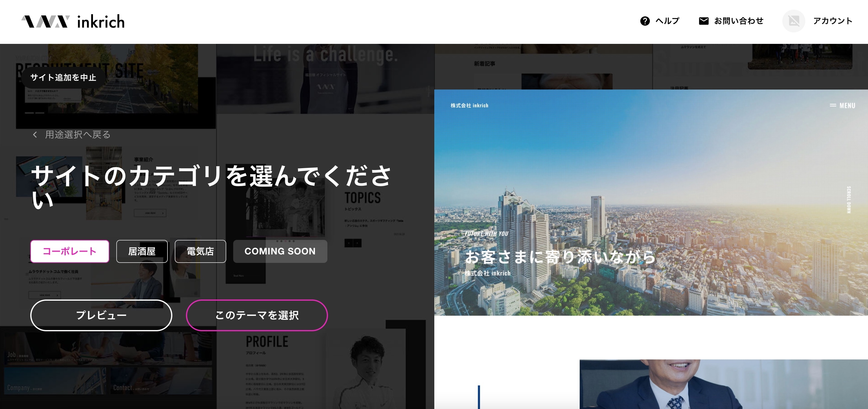Click the envelope contact icon
The height and width of the screenshot is (409, 868).
(x=704, y=21)
